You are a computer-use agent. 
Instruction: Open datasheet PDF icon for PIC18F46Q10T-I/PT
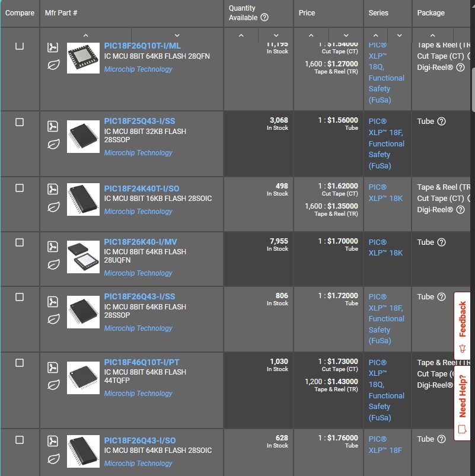tap(53, 368)
